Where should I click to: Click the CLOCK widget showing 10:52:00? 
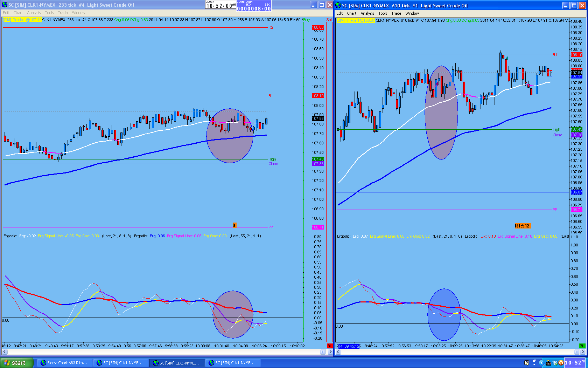click(x=221, y=5)
